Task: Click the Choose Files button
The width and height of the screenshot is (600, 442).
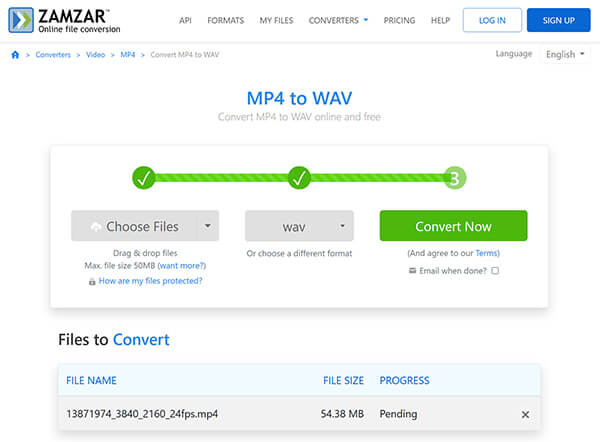Action: [134, 226]
